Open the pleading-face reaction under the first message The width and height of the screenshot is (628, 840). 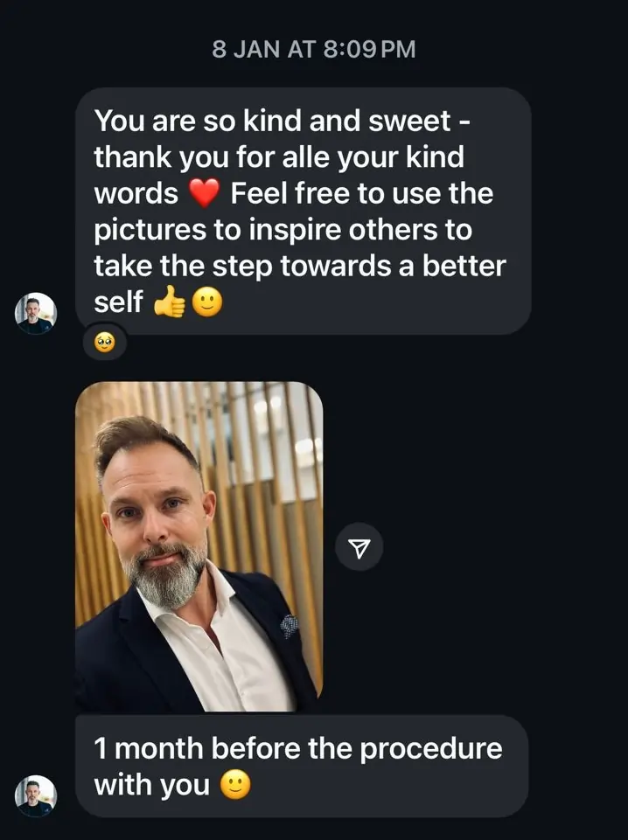click(105, 343)
